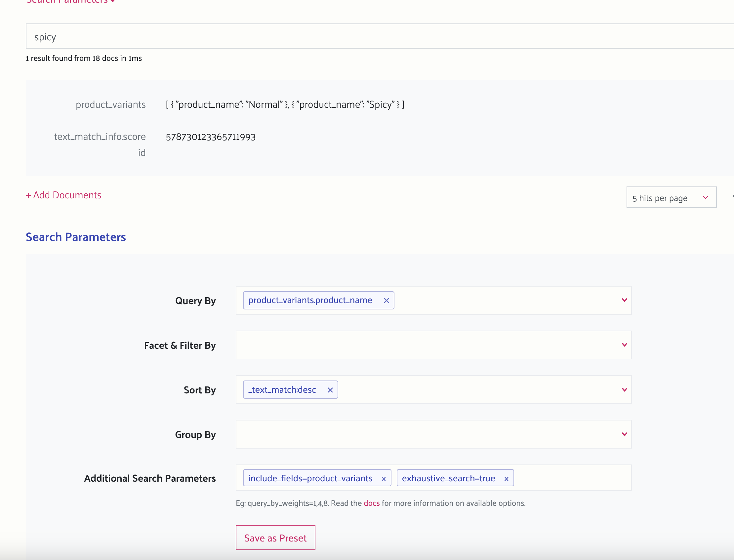
Task: Click the Add Documents link
Action: 63,195
